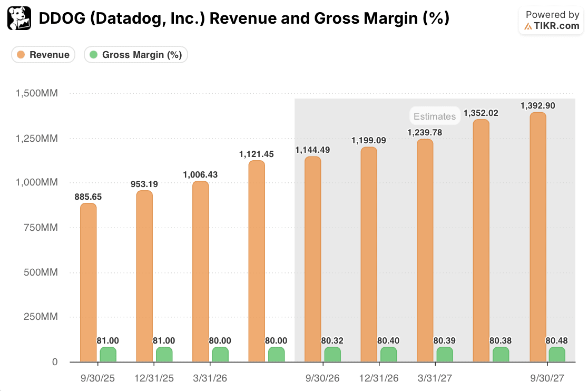Screen dimensions: 588x391
Task: Click the 1,006.43 value label
Action: (x=200, y=175)
